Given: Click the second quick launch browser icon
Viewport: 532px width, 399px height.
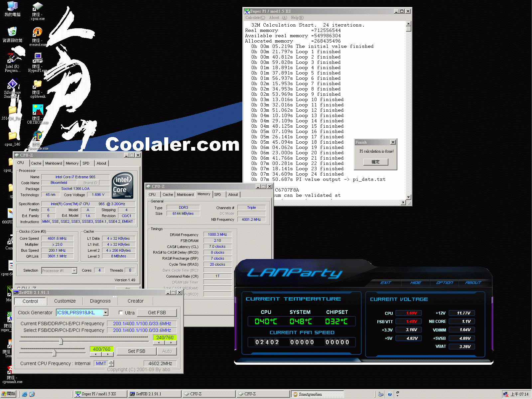Looking at the screenshot, I should [x=32, y=394].
